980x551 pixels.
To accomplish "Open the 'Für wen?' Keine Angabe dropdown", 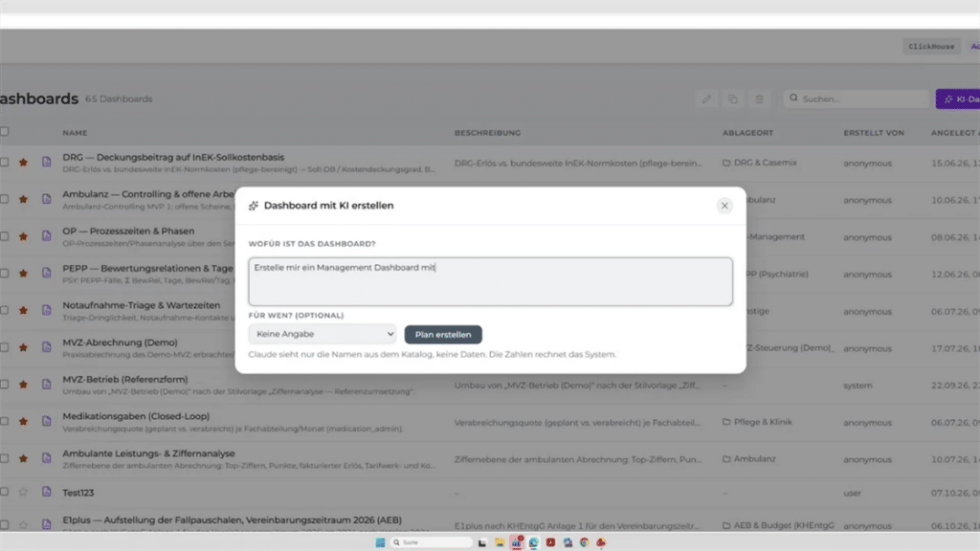I will [x=322, y=334].
